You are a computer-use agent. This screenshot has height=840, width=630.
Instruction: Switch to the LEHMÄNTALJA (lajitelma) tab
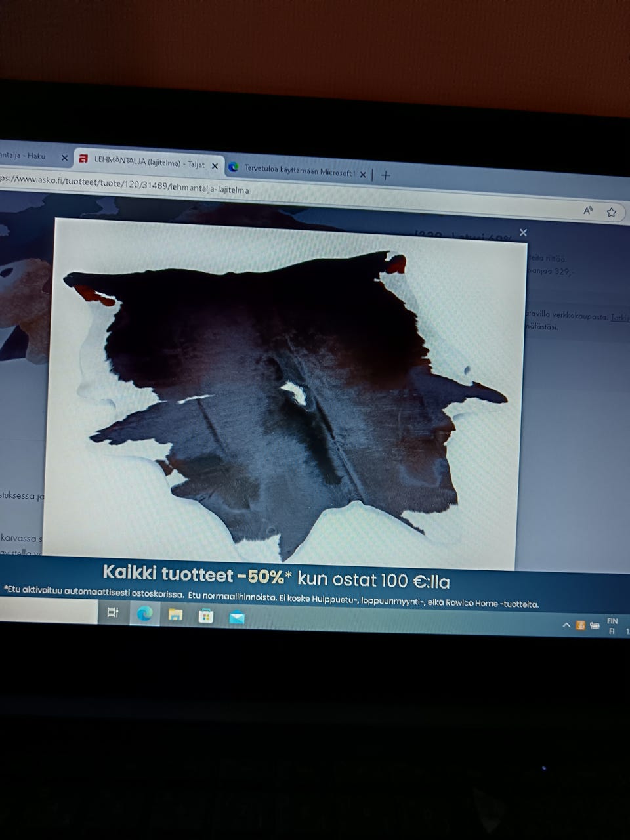pyautogui.click(x=148, y=162)
